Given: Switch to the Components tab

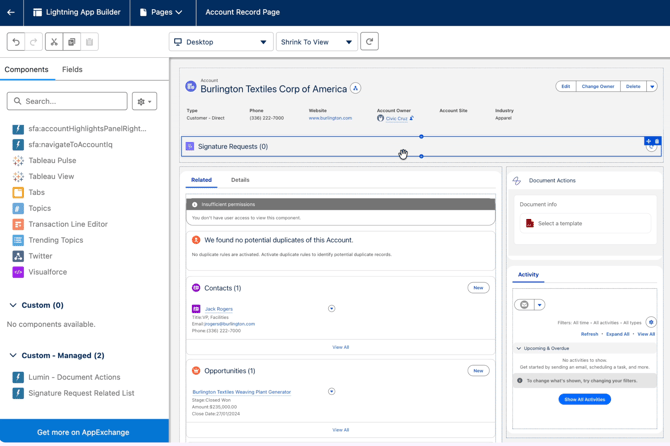Looking at the screenshot, I should 26,69.
